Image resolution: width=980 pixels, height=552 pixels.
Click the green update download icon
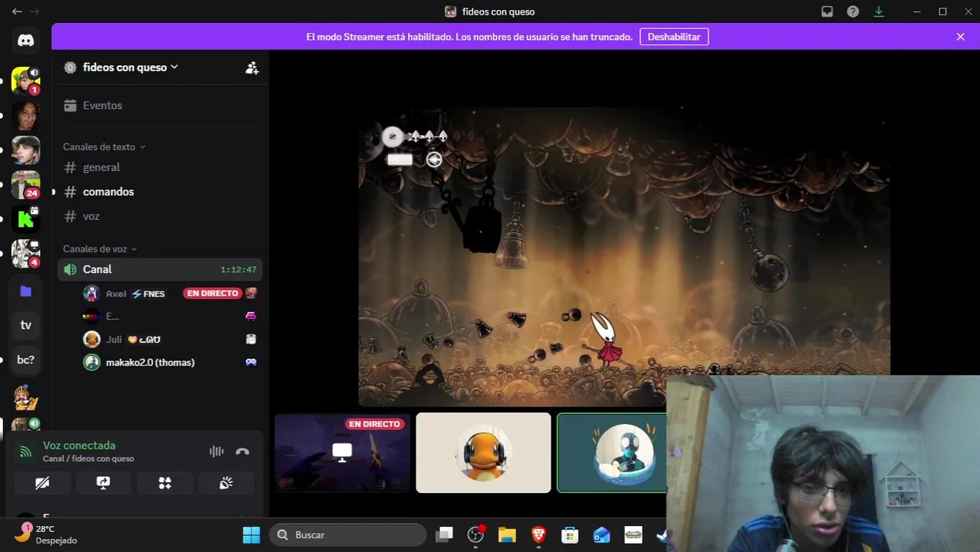pyautogui.click(x=879, y=11)
